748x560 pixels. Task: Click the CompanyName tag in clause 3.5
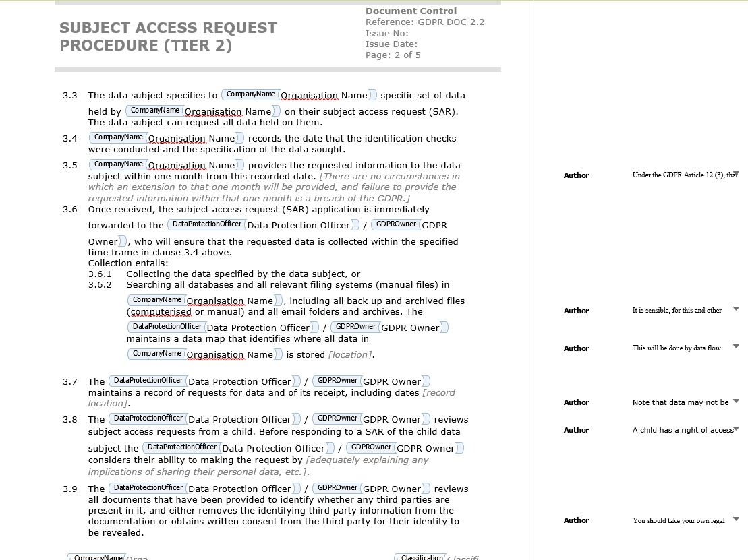coord(118,164)
